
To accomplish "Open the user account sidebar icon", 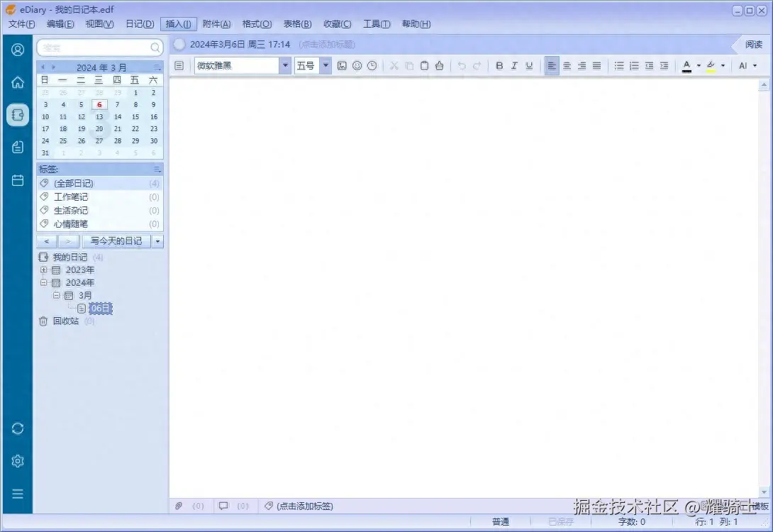I will tap(18, 50).
